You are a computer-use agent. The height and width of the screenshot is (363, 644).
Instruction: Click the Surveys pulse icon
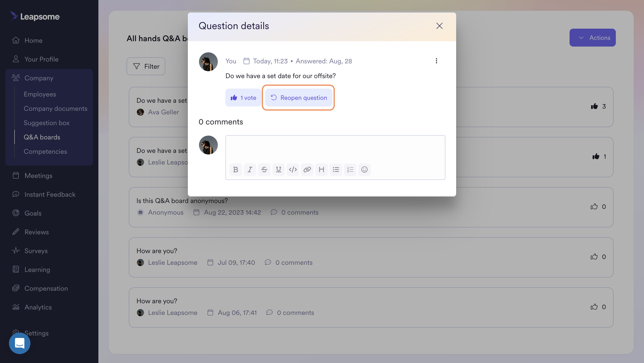(x=16, y=250)
